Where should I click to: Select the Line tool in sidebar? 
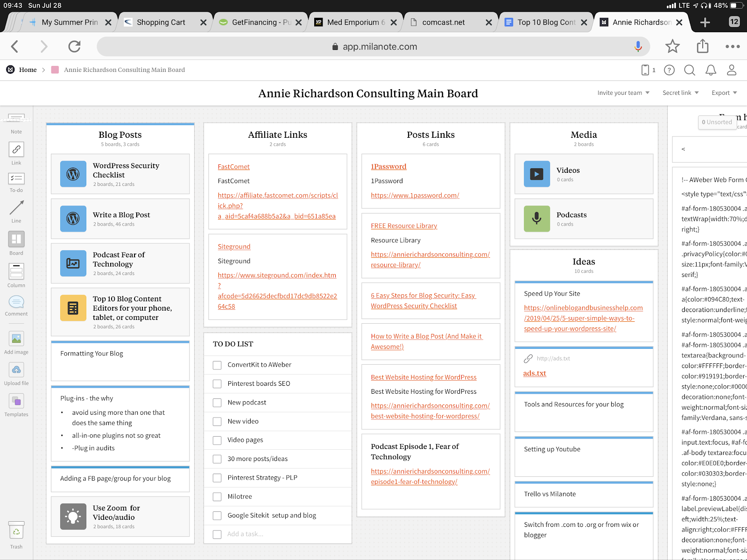pyautogui.click(x=16, y=211)
